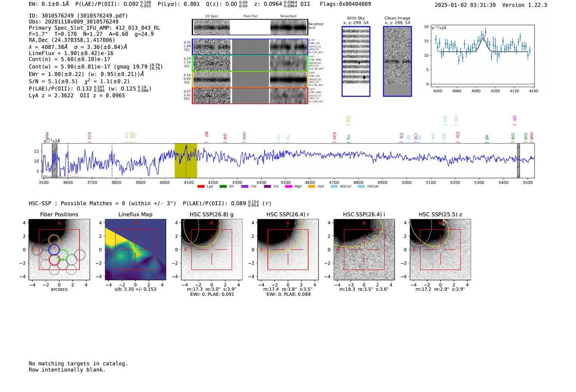The image size is (576, 392).
Task: Select the blue-bordered 2D spectrum row
Action: pos(250,47)
